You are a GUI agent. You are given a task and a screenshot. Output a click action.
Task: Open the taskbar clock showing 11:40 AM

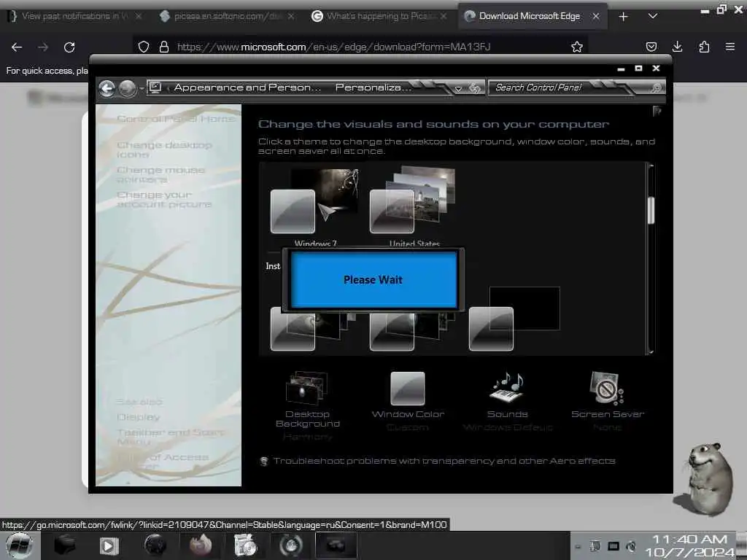point(690,545)
